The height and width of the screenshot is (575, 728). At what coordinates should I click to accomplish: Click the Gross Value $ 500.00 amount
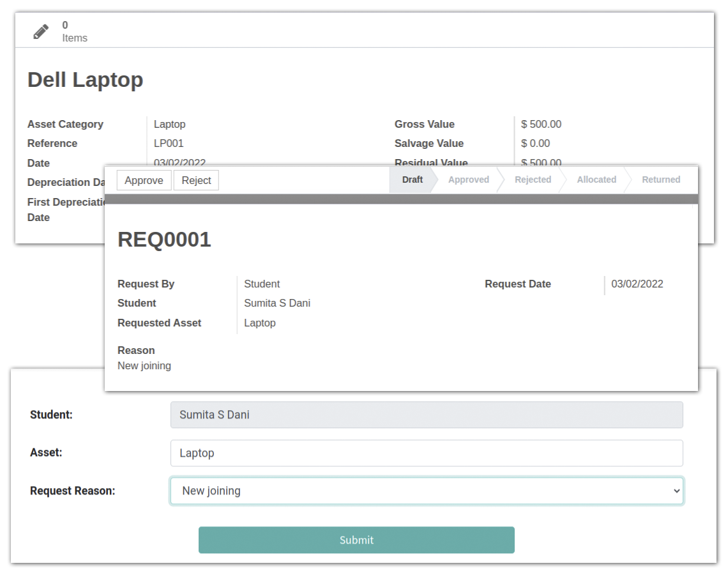(x=541, y=124)
